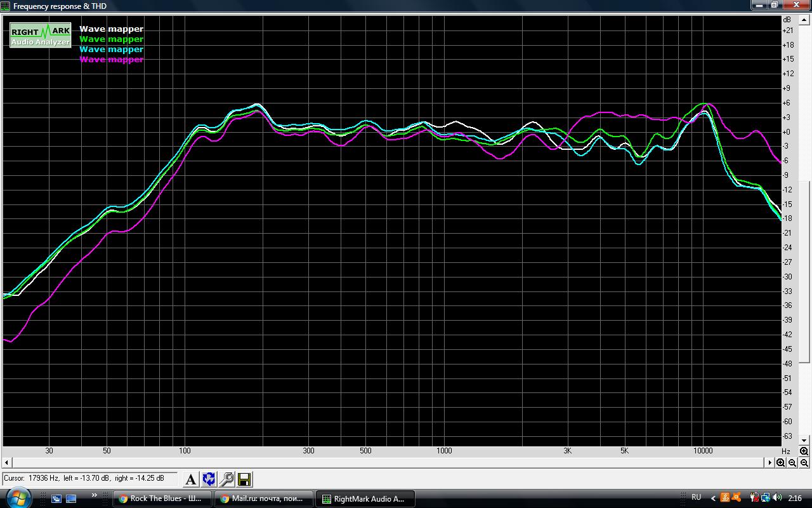Click the vertical scrollbar up arrow
Image resolution: width=812 pixels, height=508 pixels.
click(804, 20)
